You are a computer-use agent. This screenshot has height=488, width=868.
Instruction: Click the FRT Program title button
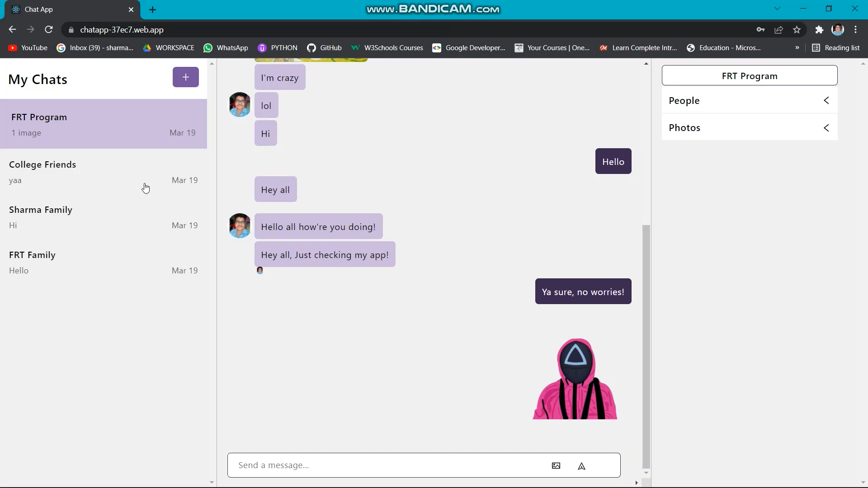tap(750, 76)
